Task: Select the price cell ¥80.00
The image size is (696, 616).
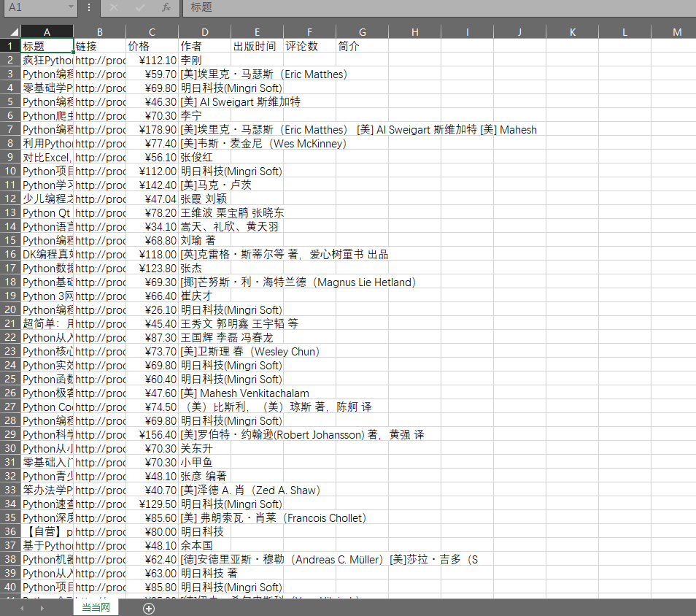Action: coord(152,531)
